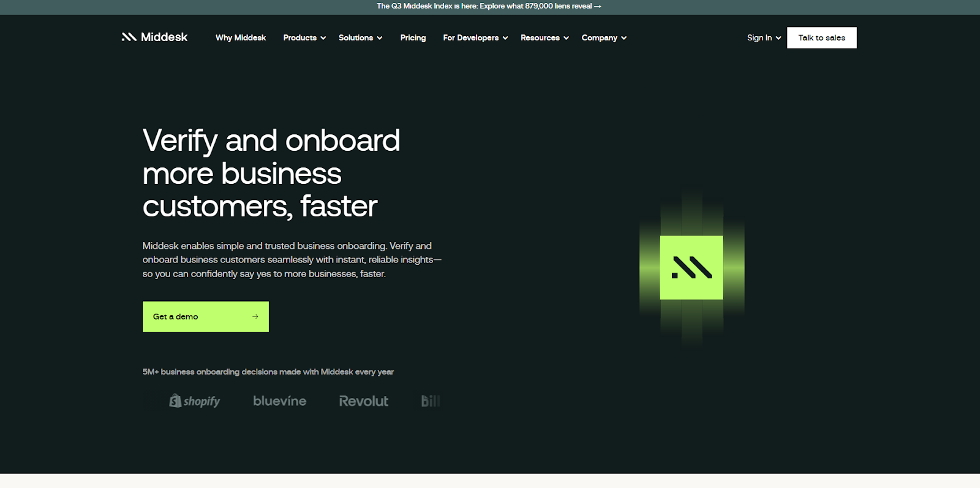Screen dimensions: 980x488
Task: Open Why Middesk page
Action: [241, 38]
